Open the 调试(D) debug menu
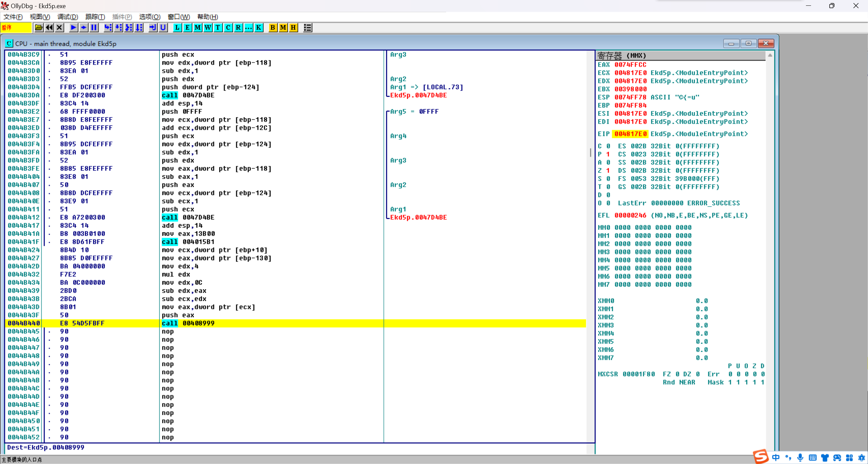This screenshot has height=464, width=868. 67,17
